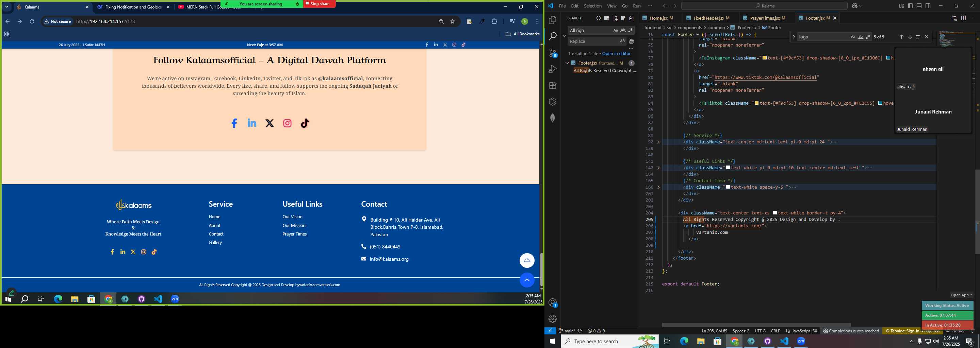Open Chrome extensions puzzle icon
The image size is (980, 348).
click(494, 22)
